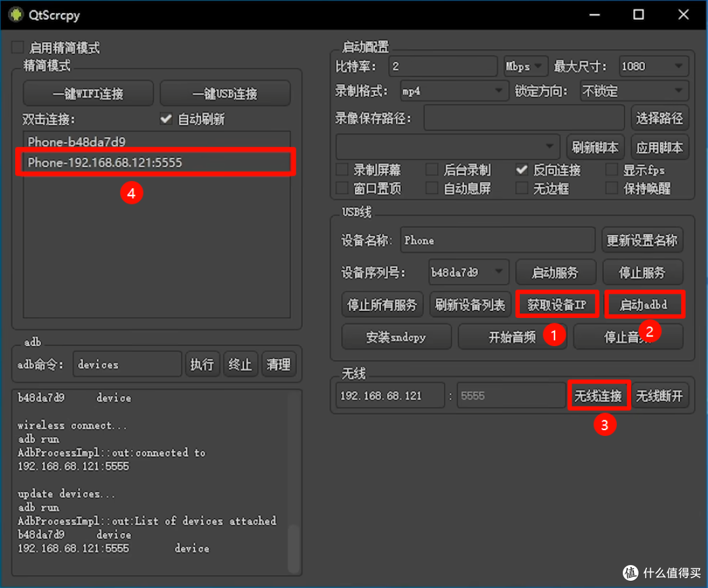Toggle the 自动刷新 checkbox
708x588 pixels.
166,119
